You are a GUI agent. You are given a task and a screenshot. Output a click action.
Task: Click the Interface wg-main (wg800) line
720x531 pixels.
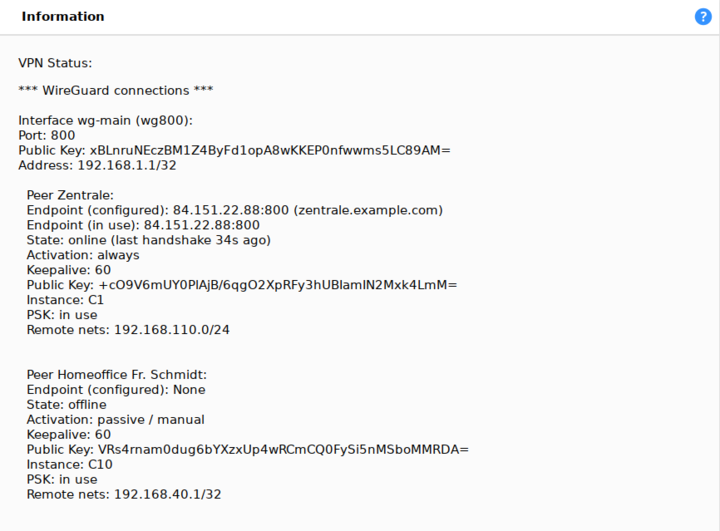pos(106,120)
